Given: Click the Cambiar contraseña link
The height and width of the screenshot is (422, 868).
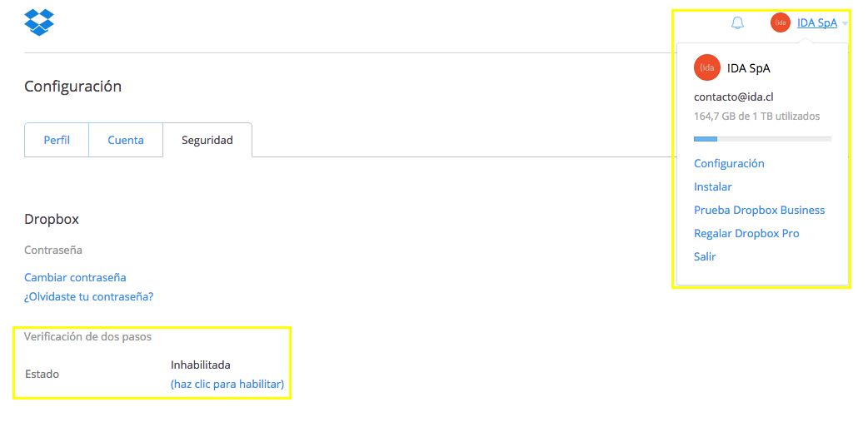Looking at the screenshot, I should (x=75, y=277).
